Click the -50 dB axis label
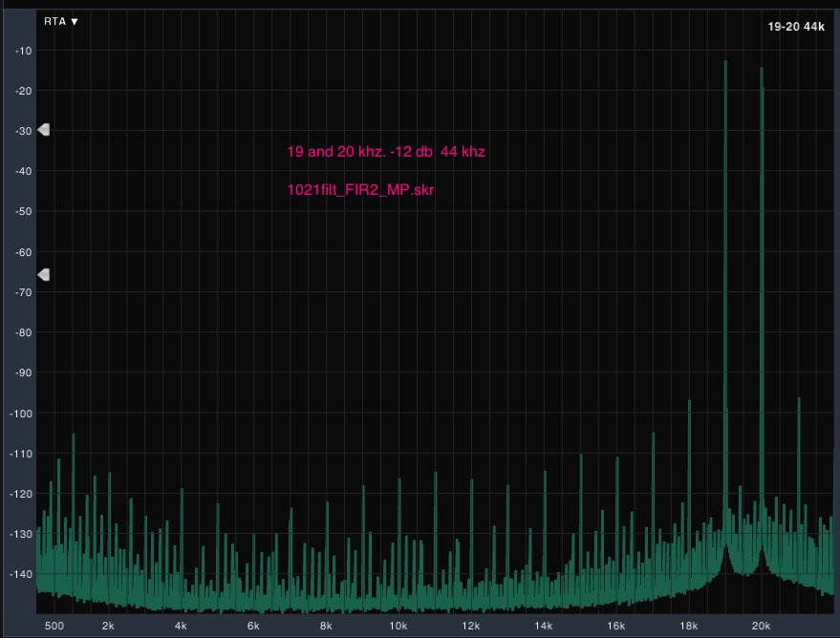Image resolution: width=840 pixels, height=638 pixels. pos(23,211)
